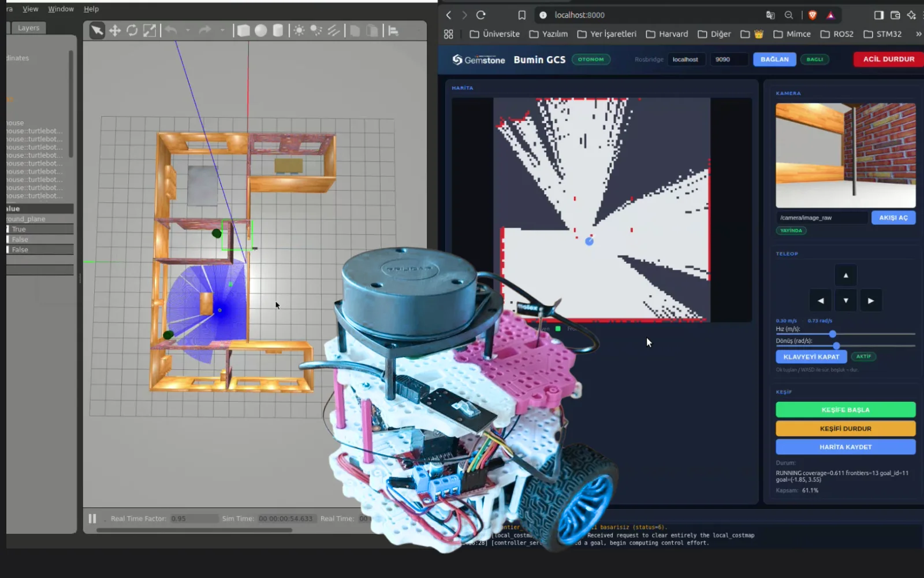Start exploration with KEŞİFE BAŞLA

845,410
